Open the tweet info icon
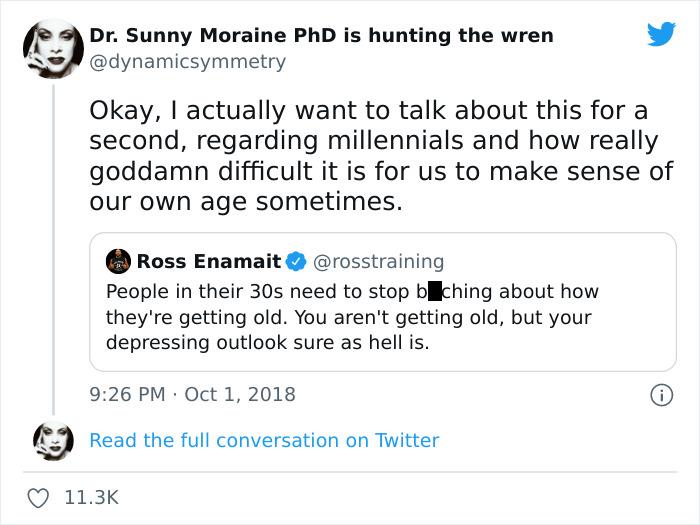The width and height of the screenshot is (700, 525). 661,395
